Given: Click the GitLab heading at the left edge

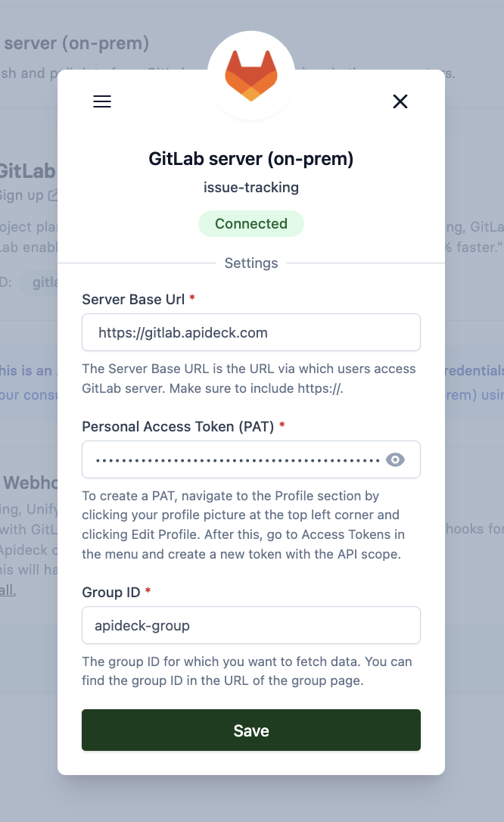Looking at the screenshot, I should pos(27,171).
